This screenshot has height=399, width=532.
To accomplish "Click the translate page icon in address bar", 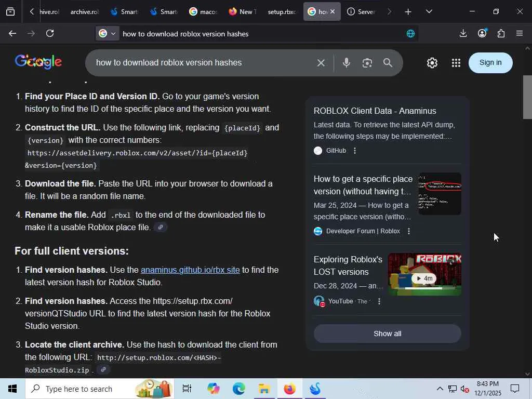I will coord(410,33).
